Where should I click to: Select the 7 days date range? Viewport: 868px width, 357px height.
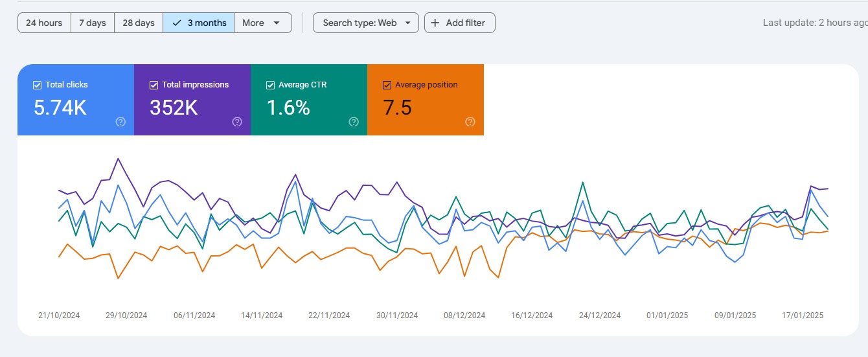tap(93, 23)
